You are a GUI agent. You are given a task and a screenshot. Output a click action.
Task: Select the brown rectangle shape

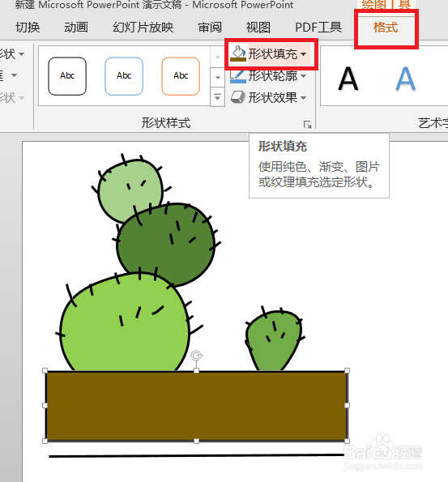click(196, 406)
